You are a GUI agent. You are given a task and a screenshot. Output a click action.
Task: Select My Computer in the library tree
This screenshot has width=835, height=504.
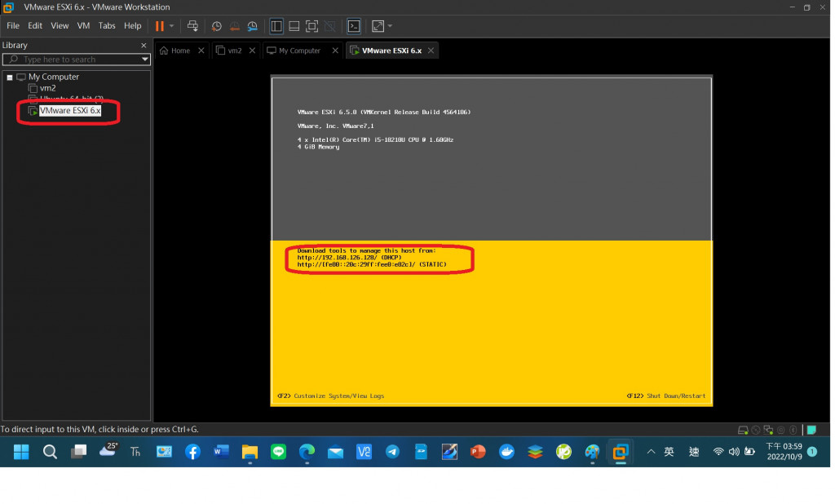pyautogui.click(x=53, y=77)
